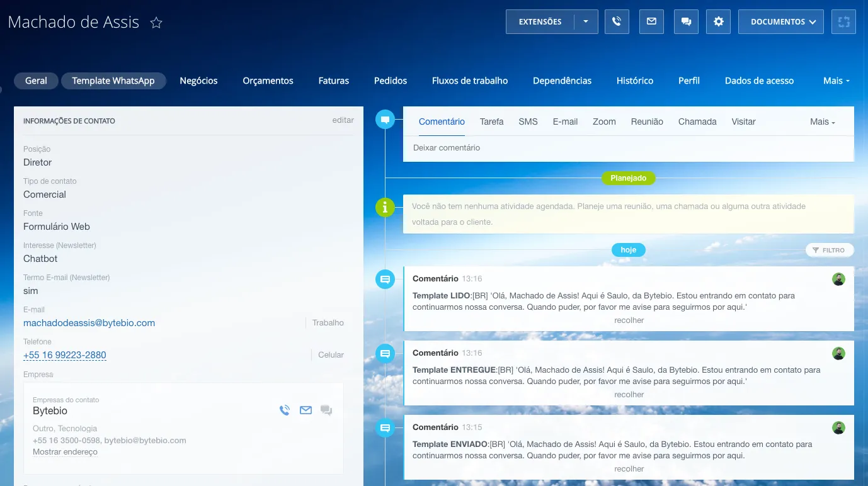Screen dimensions: 868x486
Task: Click user avatar on Template ENTREGUE comment
Action: 838,353
